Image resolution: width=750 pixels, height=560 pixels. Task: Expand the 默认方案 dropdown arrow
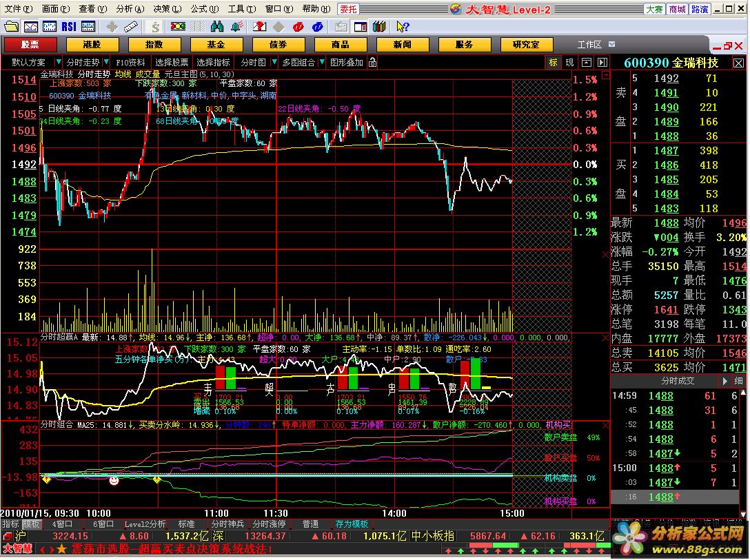[x=58, y=62]
